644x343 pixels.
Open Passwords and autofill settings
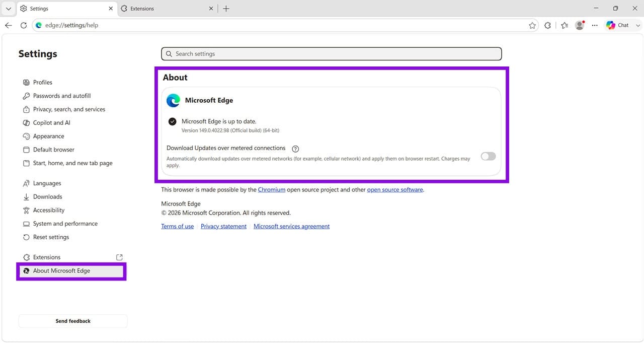coord(62,96)
